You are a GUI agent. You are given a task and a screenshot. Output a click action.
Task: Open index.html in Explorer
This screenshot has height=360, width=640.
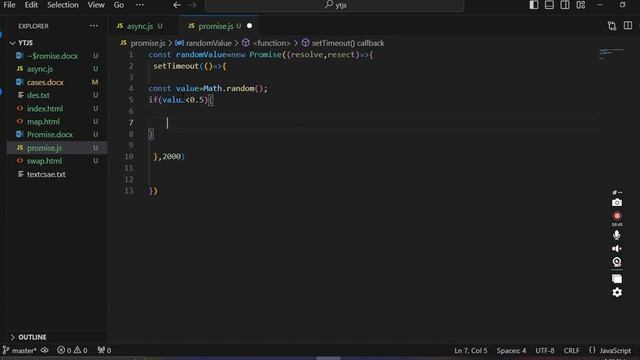click(45, 109)
